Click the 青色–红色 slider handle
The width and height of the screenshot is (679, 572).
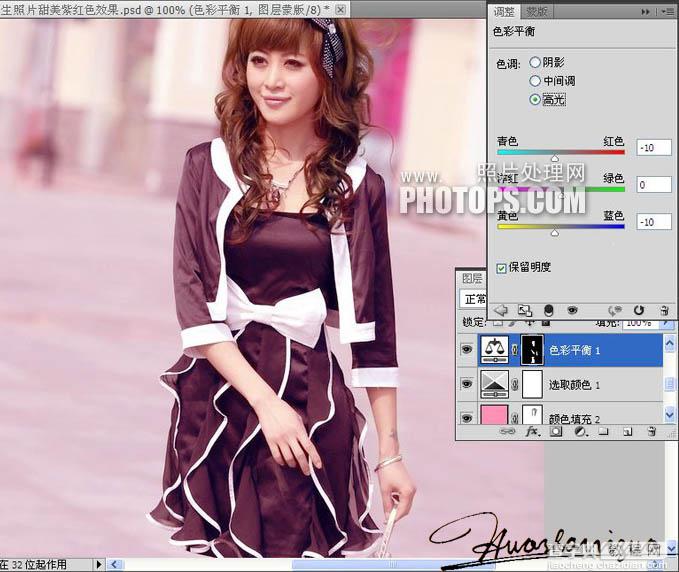pos(555,158)
